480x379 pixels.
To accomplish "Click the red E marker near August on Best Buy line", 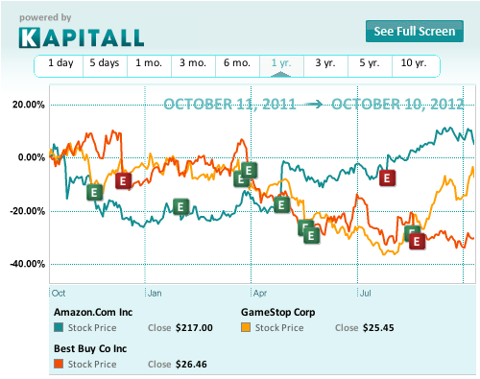I will coord(417,242).
